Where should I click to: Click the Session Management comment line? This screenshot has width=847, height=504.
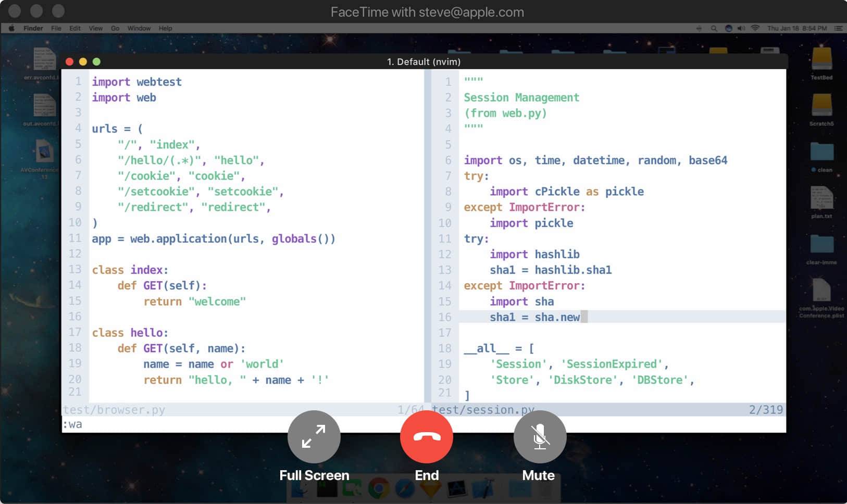pyautogui.click(x=521, y=97)
